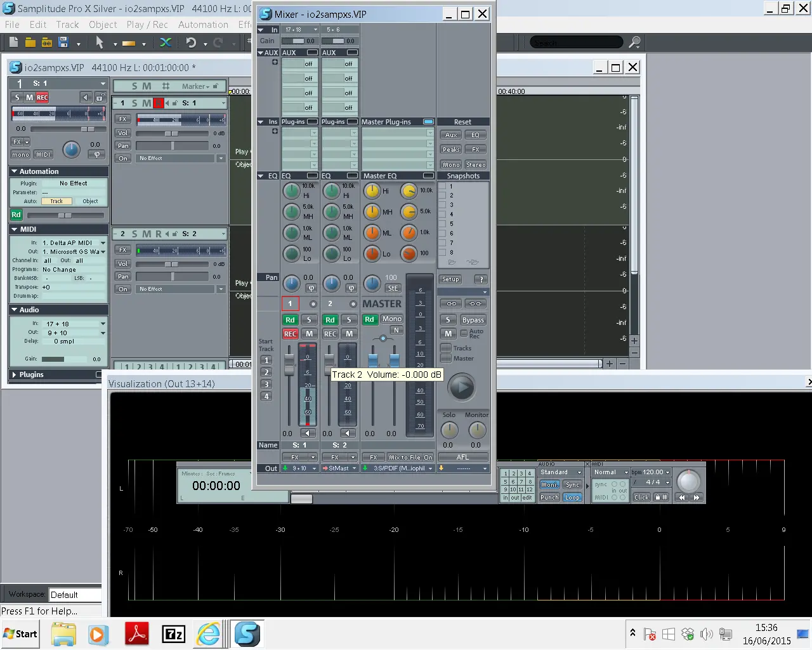
Task: Click the phase invert button on mixer channel 1
Action: [311, 288]
